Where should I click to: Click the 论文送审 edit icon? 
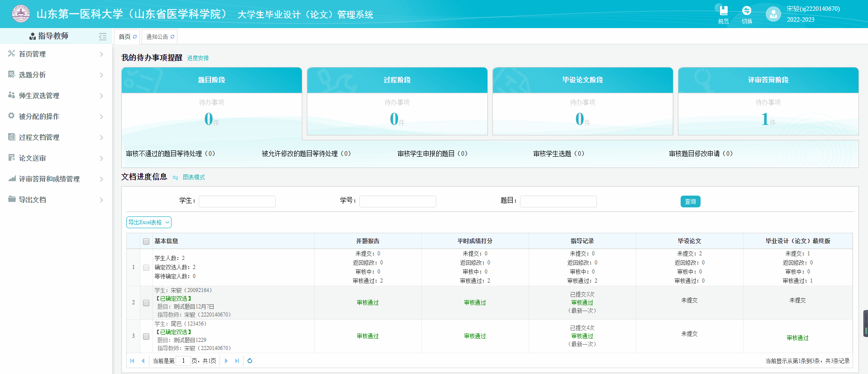click(x=11, y=158)
